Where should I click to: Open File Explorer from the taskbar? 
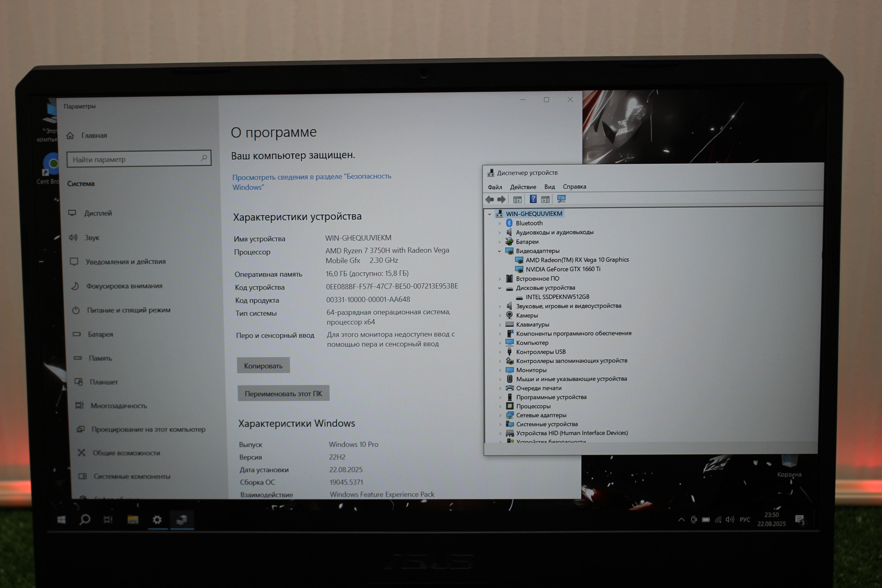[x=133, y=520]
